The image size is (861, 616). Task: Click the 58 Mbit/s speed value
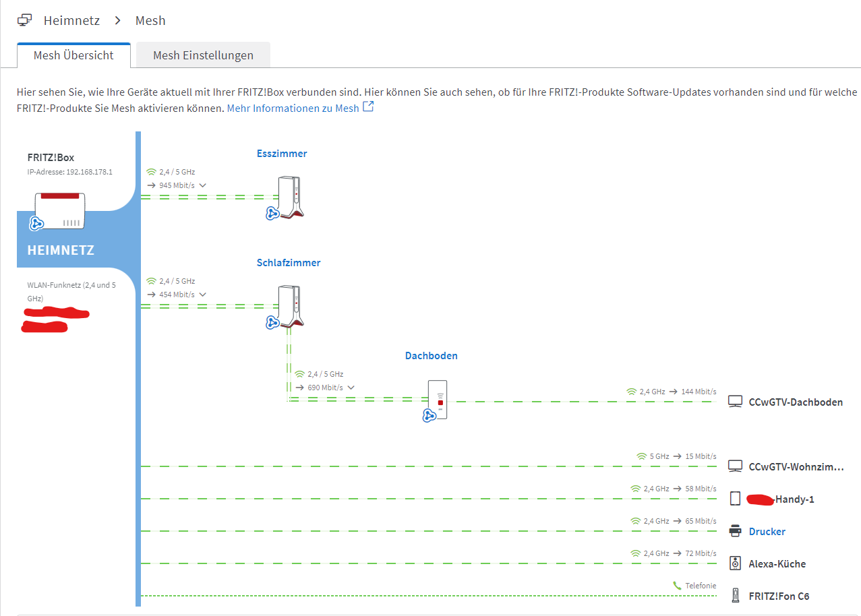(701, 489)
